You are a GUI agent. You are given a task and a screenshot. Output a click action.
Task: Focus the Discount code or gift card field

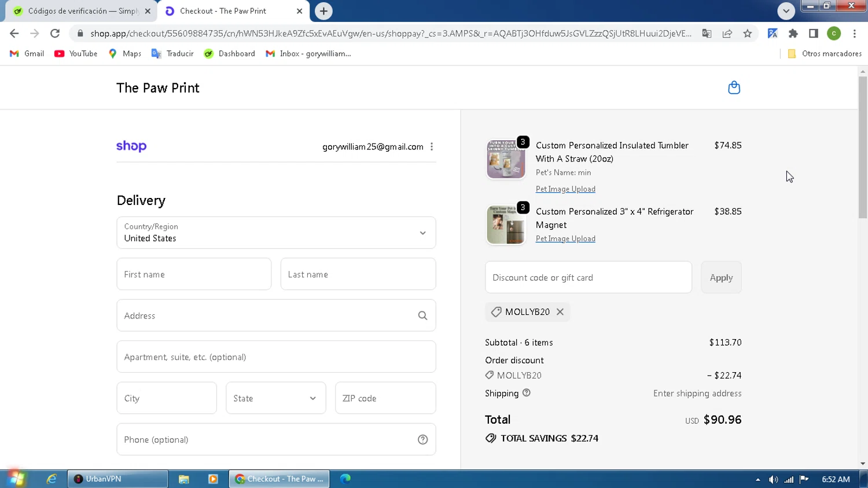click(589, 277)
